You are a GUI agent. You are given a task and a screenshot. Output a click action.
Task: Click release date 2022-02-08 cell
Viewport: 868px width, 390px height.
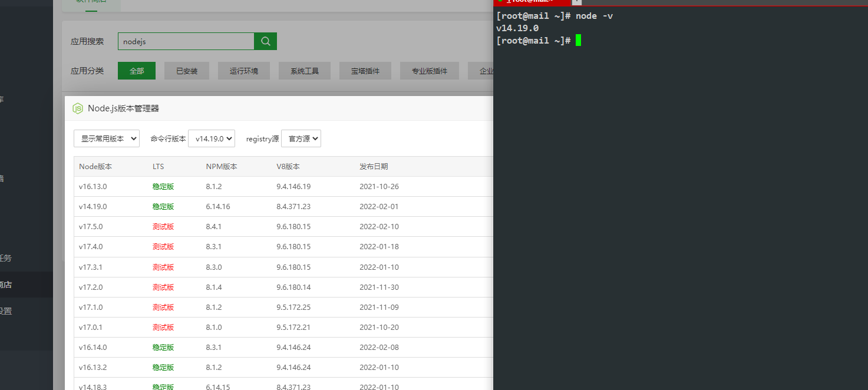tap(379, 347)
